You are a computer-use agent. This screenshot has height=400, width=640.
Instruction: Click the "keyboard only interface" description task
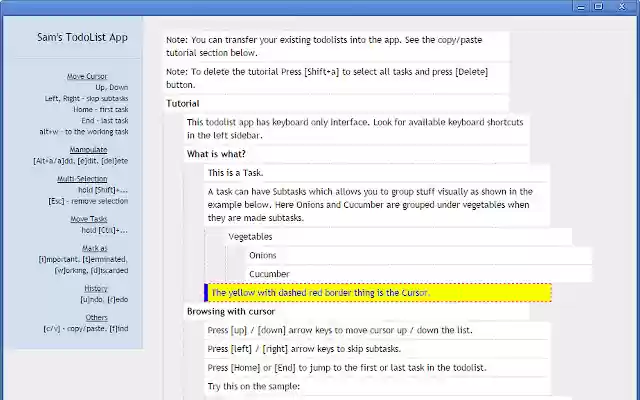tap(356, 129)
